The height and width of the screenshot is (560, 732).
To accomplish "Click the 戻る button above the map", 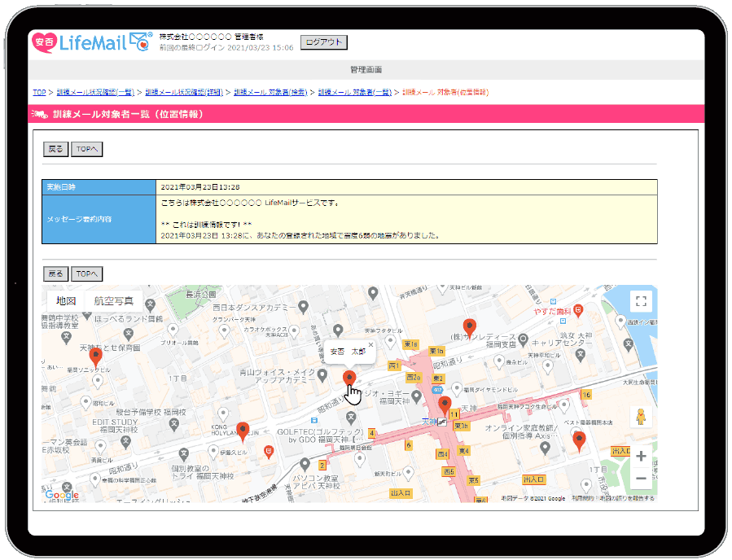I will click(55, 274).
